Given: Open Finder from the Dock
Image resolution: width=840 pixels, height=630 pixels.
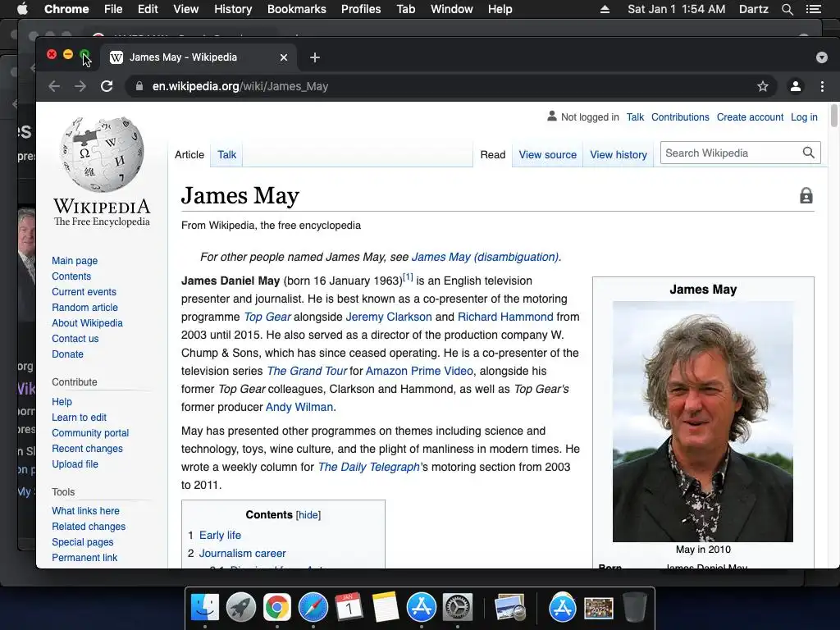Looking at the screenshot, I should [205, 608].
